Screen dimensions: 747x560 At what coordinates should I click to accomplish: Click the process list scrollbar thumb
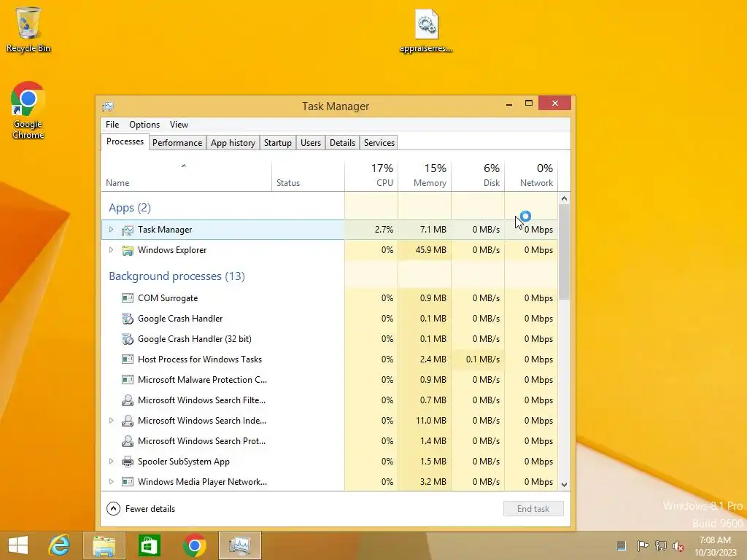564,252
